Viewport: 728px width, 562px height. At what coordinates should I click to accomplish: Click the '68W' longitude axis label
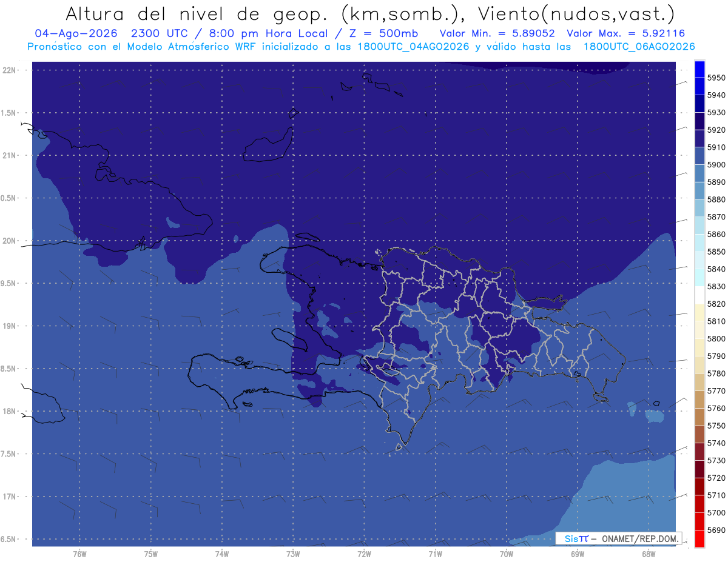click(x=649, y=554)
